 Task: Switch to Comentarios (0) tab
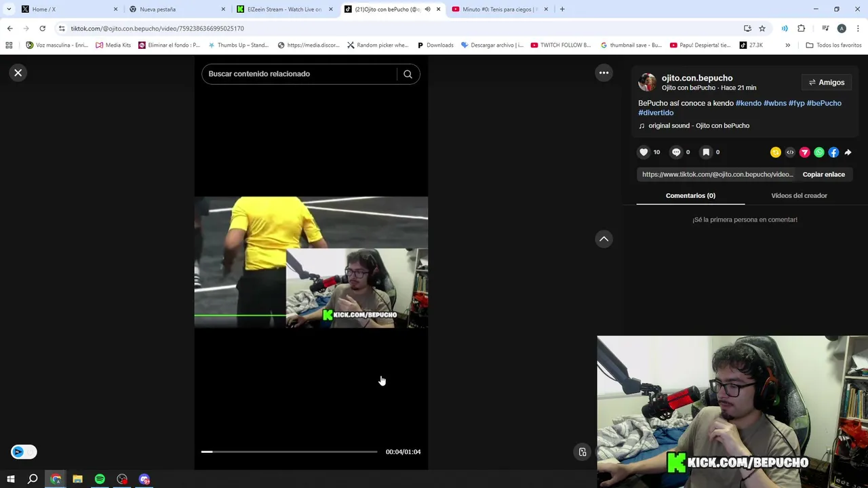[x=690, y=195]
